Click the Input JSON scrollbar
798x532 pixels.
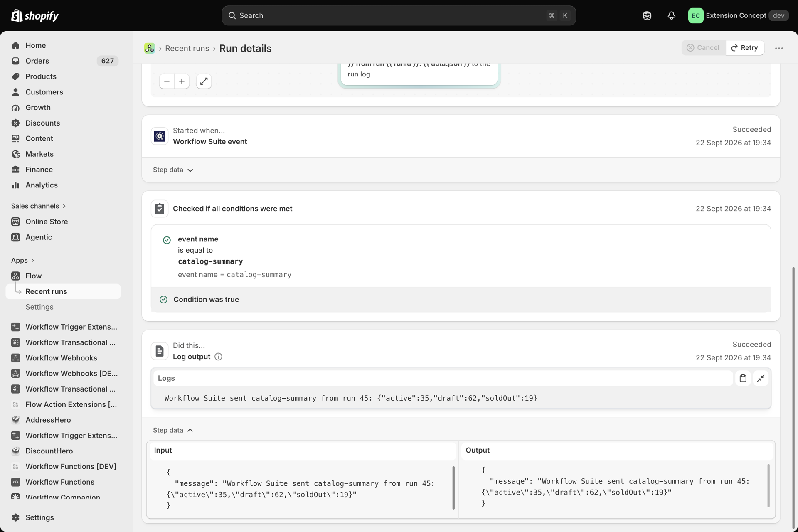pyautogui.click(x=453, y=488)
